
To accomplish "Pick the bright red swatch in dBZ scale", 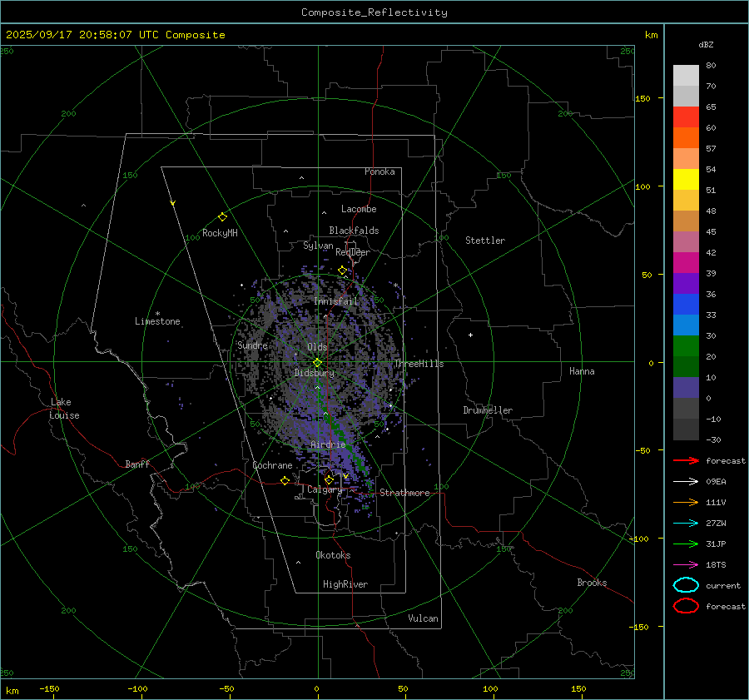I will [x=686, y=117].
